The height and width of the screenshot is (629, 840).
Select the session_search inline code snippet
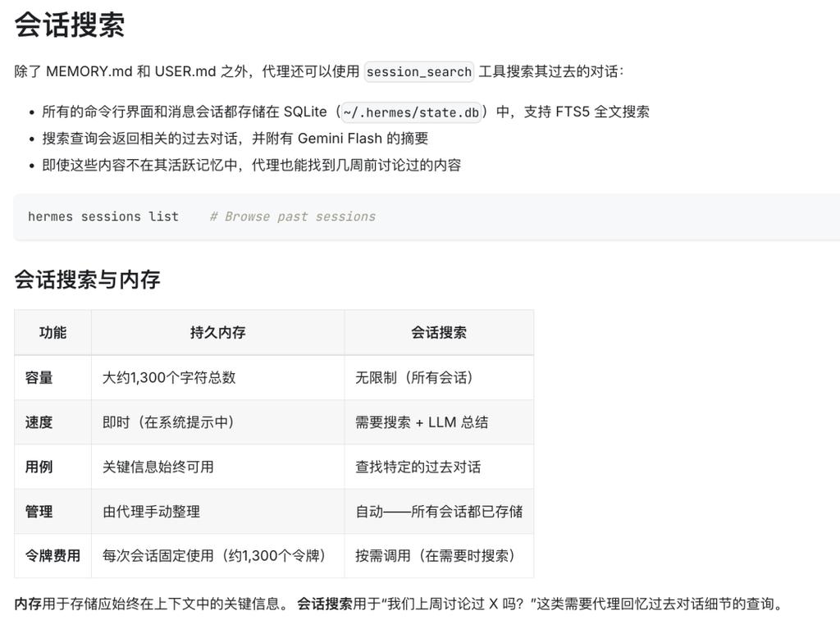click(418, 72)
